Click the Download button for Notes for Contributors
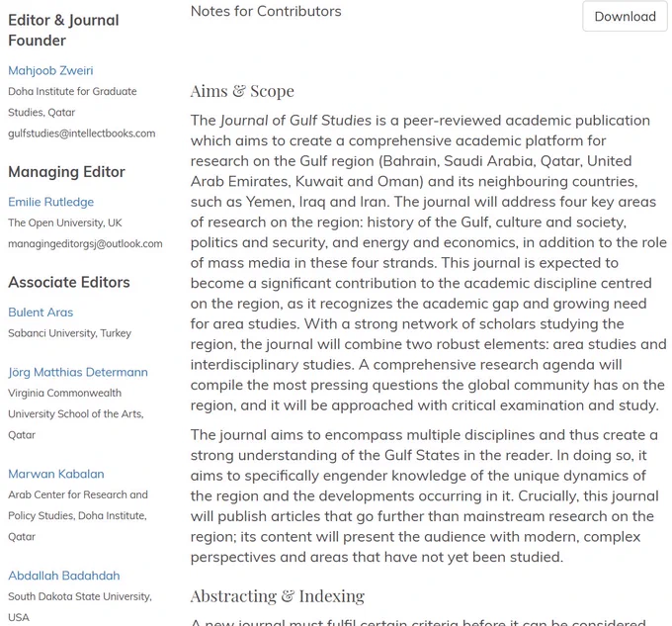This screenshot has width=672, height=626. coord(625,16)
